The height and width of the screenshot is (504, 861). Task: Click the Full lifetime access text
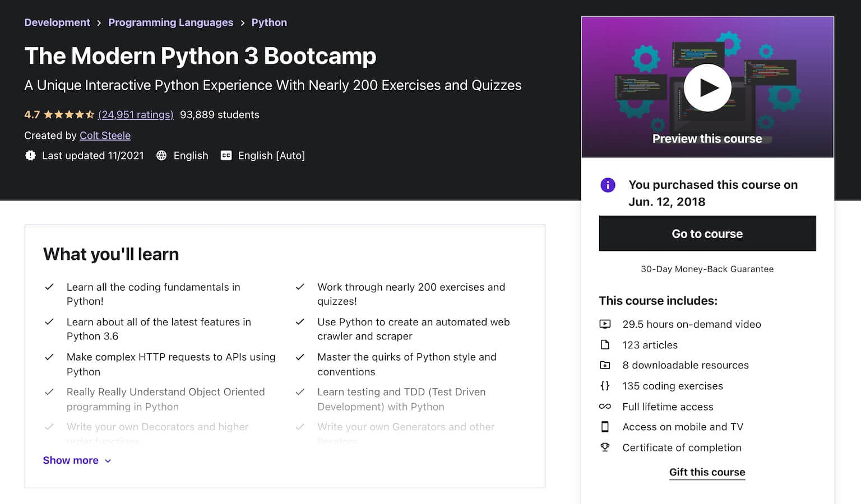(668, 407)
